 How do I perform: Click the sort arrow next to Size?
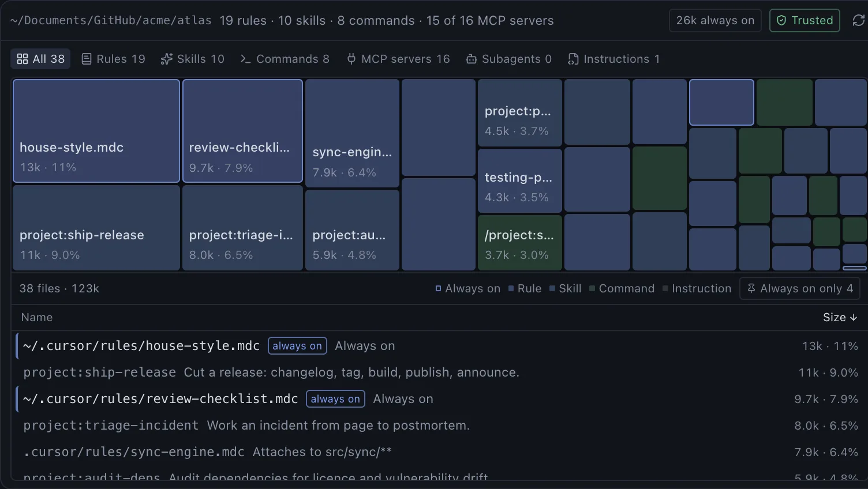pos(854,317)
